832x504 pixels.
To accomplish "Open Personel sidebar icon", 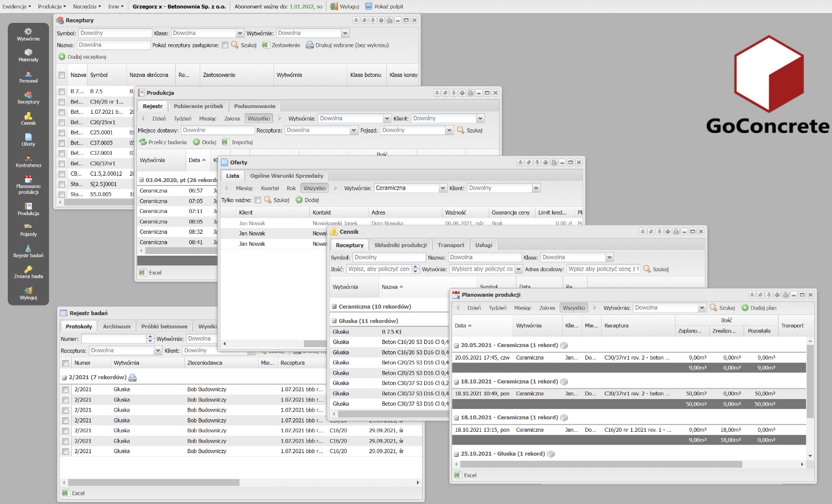I will pyautogui.click(x=28, y=77).
